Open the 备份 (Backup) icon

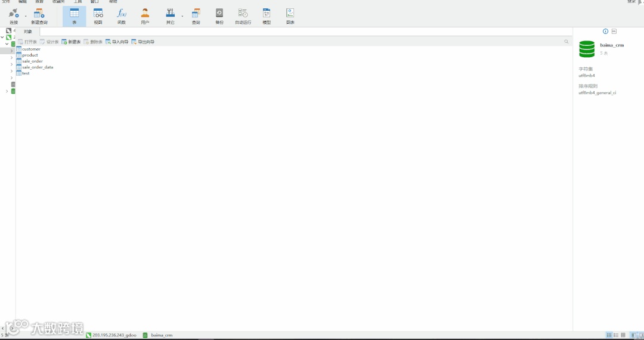pyautogui.click(x=219, y=17)
